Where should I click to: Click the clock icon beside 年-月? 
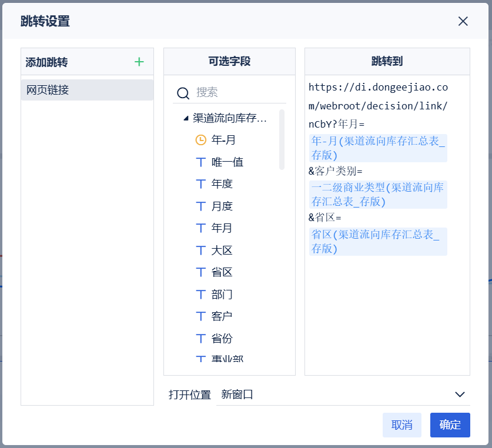click(201, 140)
